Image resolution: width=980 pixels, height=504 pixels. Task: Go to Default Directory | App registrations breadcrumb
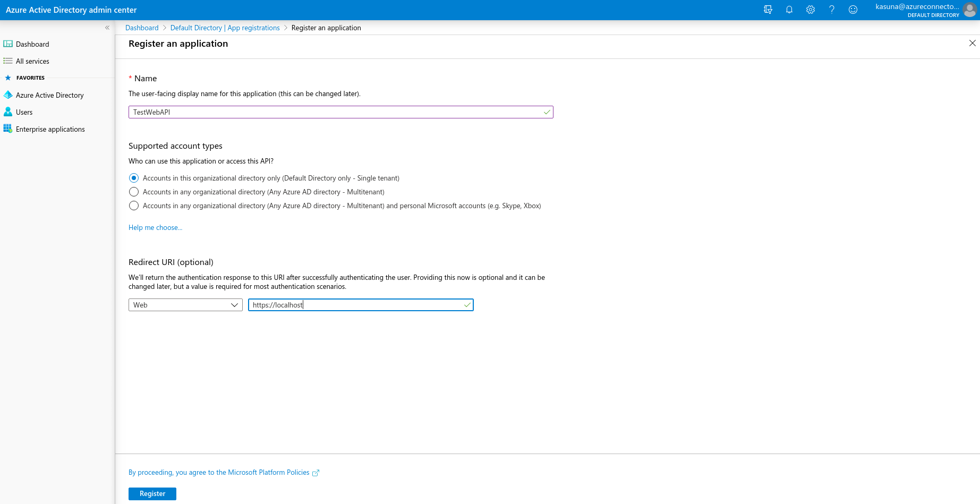pyautogui.click(x=225, y=28)
